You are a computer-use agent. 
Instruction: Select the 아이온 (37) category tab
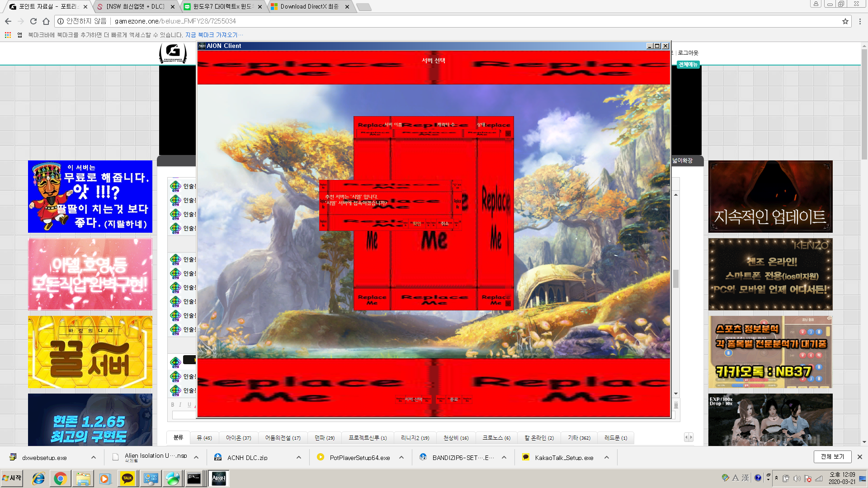pos(238,438)
